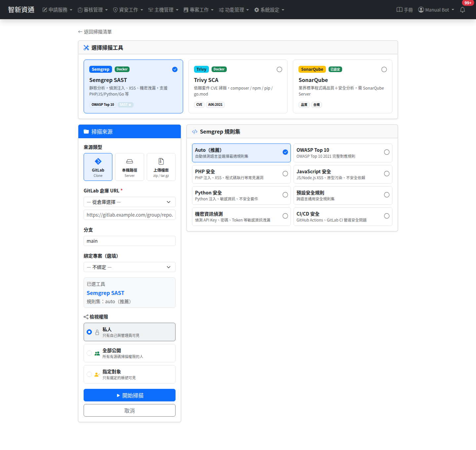Choose the CI/CD 安全 ruleset radio

(387, 216)
